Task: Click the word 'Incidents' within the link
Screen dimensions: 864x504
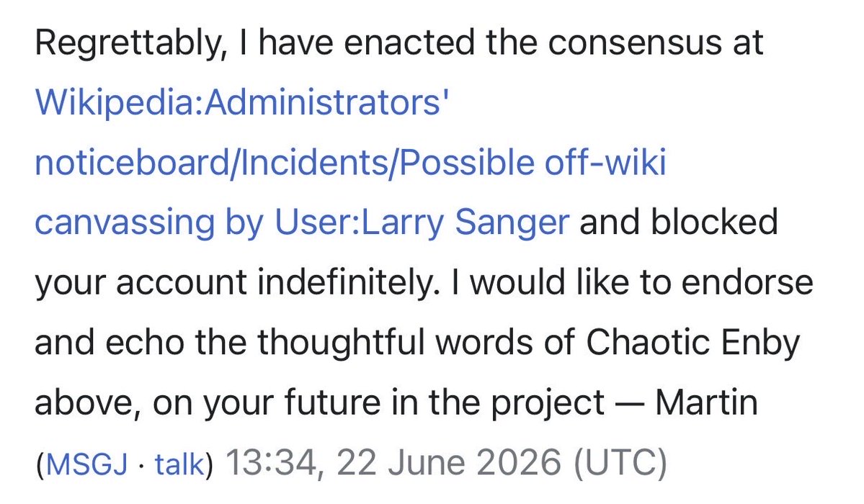Action: point(312,163)
